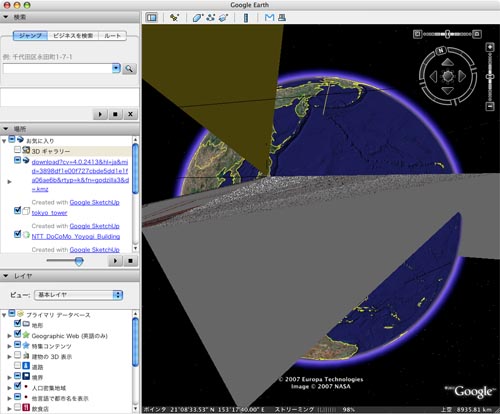Collapse the レイヤ layers panel
Screen dimensions: 500x414
[6, 276]
